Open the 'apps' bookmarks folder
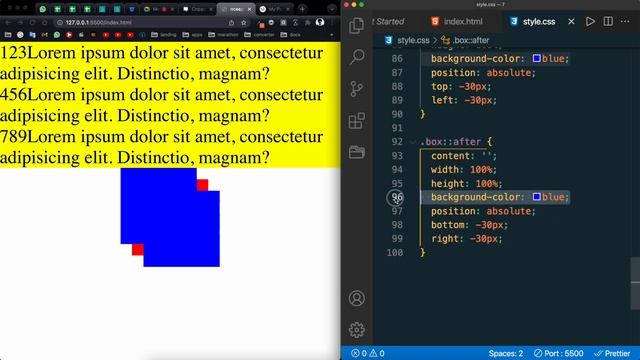640x360 pixels. coord(192,35)
